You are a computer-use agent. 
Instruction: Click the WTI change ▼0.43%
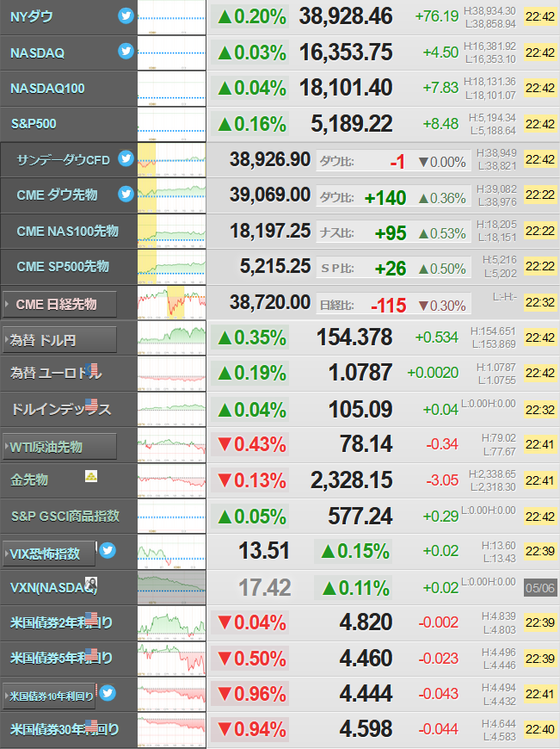tap(251, 445)
